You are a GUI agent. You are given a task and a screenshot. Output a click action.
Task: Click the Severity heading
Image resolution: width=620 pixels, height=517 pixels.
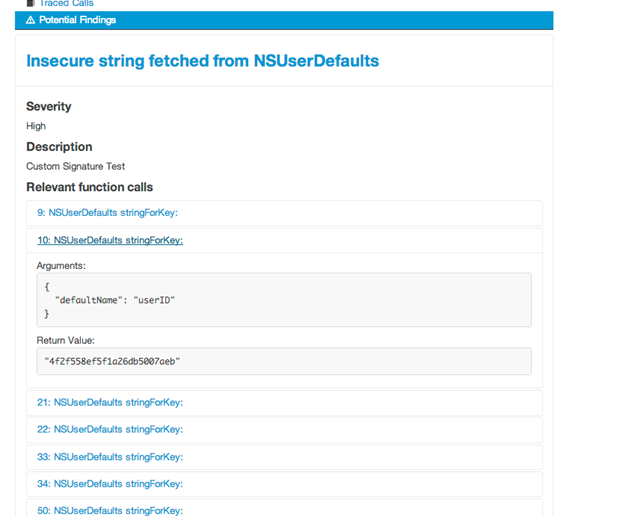(49, 106)
